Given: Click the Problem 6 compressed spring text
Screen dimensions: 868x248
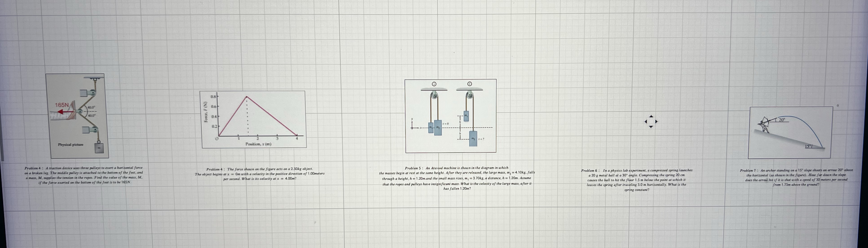Looking at the screenshot, I should coord(637,180).
